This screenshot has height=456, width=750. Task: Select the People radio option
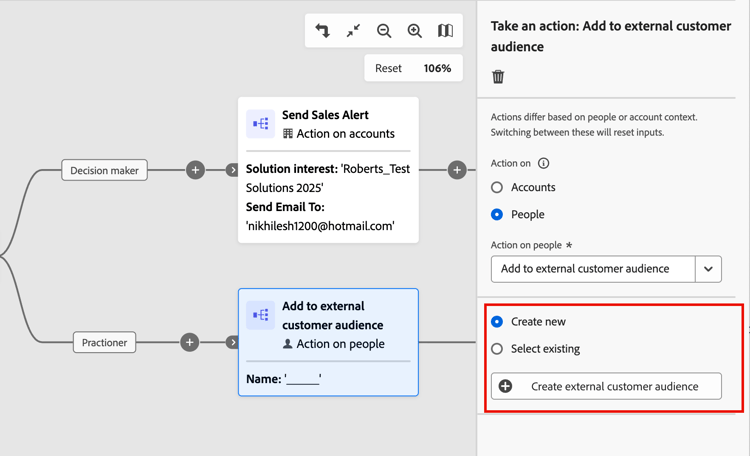[497, 214]
